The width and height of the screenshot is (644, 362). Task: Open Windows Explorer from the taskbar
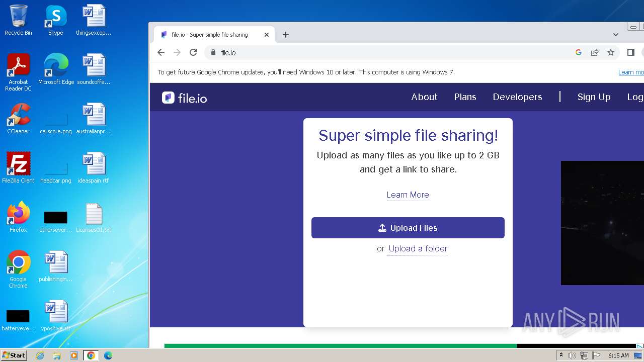[x=57, y=355]
